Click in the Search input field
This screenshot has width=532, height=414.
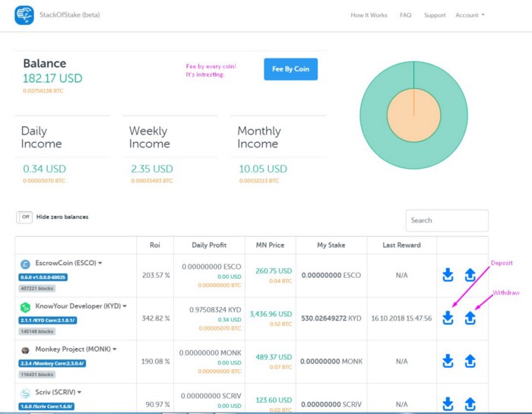coord(447,220)
